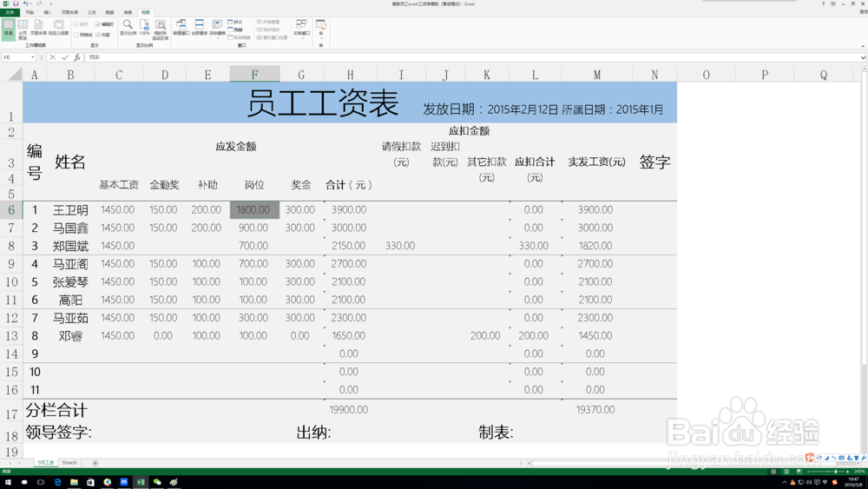Show hidden system tray icons
This screenshot has width=868, height=489.
tap(784, 482)
